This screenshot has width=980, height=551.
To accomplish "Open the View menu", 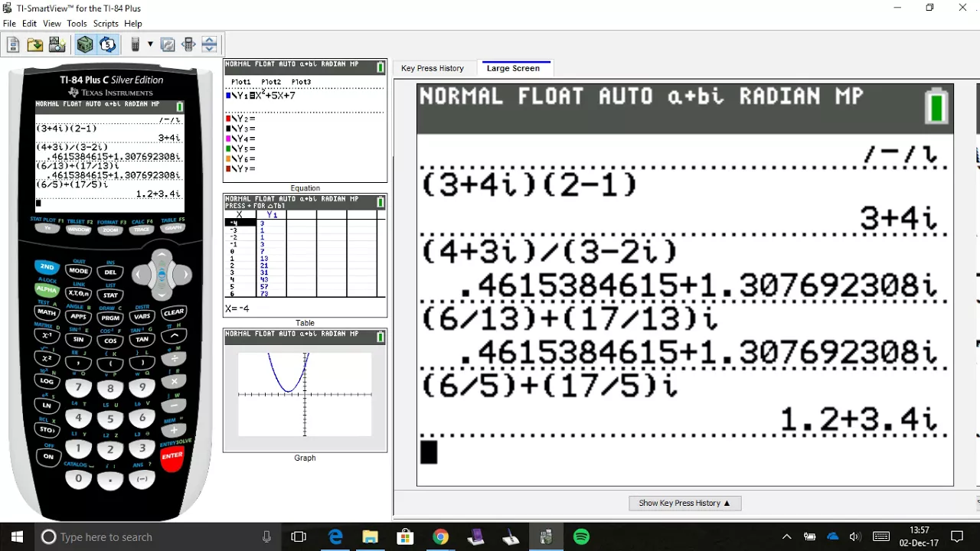I will point(52,24).
